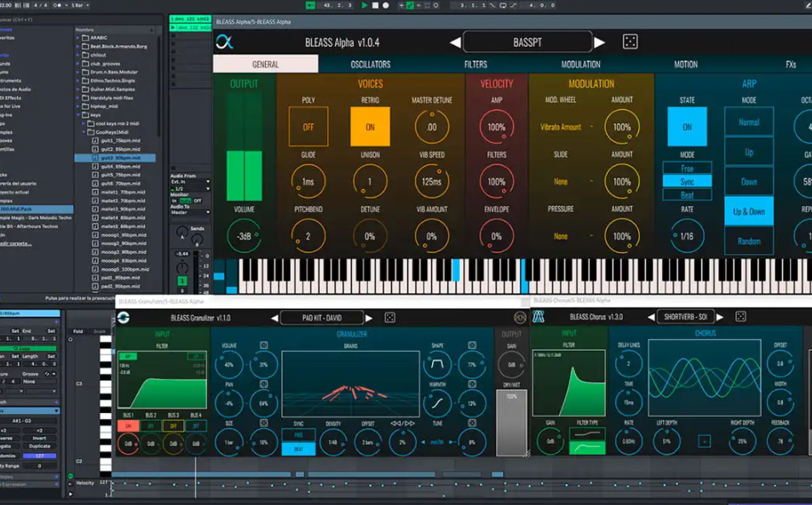Select the Granulizer Sync BEAT option

coord(298,448)
